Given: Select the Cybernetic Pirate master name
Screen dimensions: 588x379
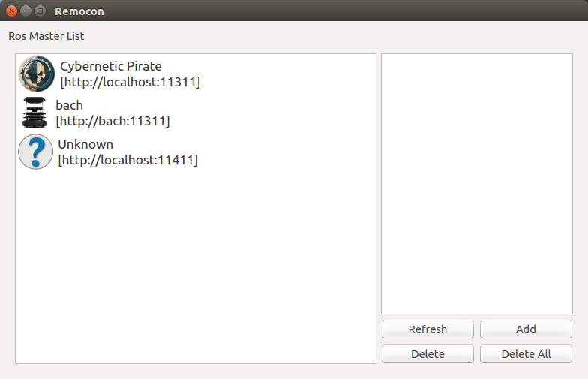Looking at the screenshot, I should pos(111,66).
